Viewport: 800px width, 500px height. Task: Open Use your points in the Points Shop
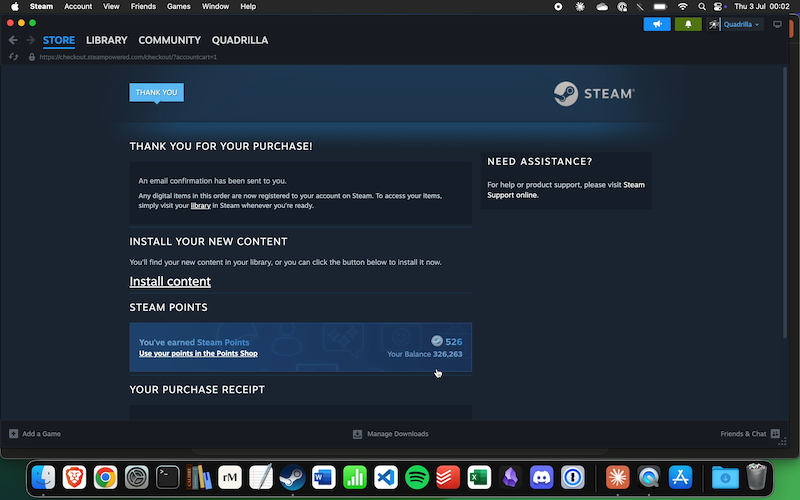pos(198,354)
